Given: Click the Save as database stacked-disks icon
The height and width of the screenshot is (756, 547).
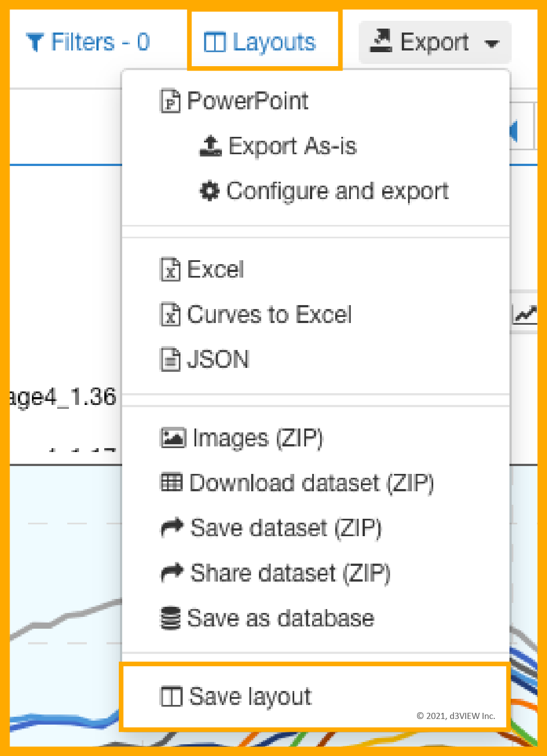Looking at the screenshot, I should pyautogui.click(x=170, y=617).
